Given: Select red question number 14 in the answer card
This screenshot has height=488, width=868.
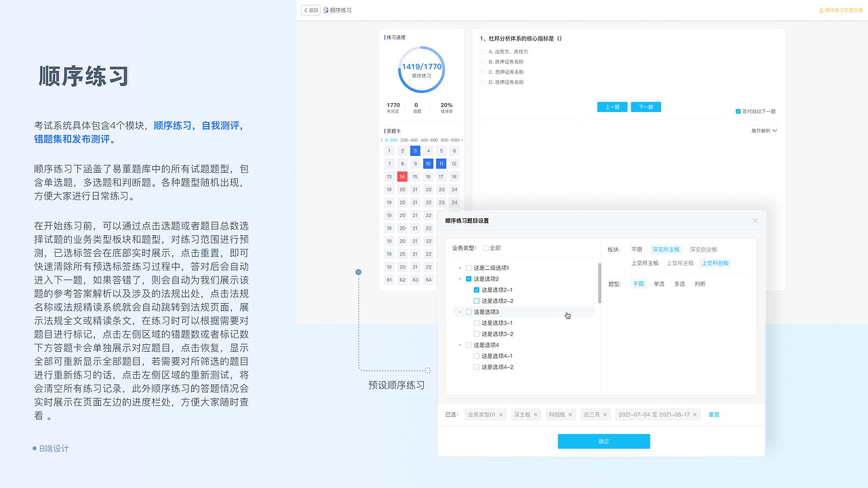Looking at the screenshot, I should (401, 176).
